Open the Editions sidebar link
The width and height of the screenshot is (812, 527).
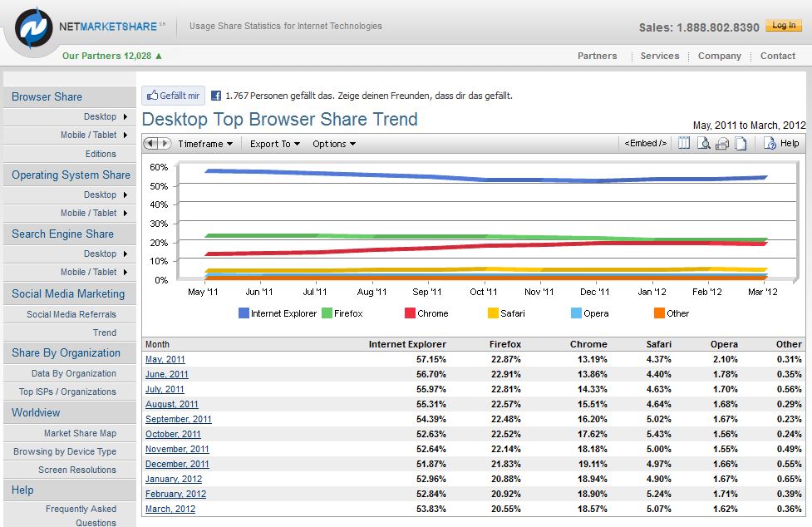(101, 154)
